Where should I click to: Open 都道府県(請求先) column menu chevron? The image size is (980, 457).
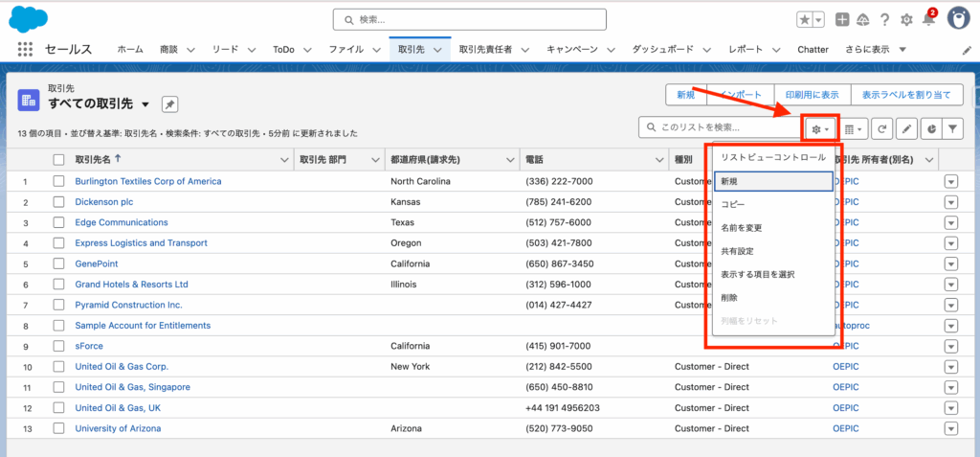tap(510, 160)
